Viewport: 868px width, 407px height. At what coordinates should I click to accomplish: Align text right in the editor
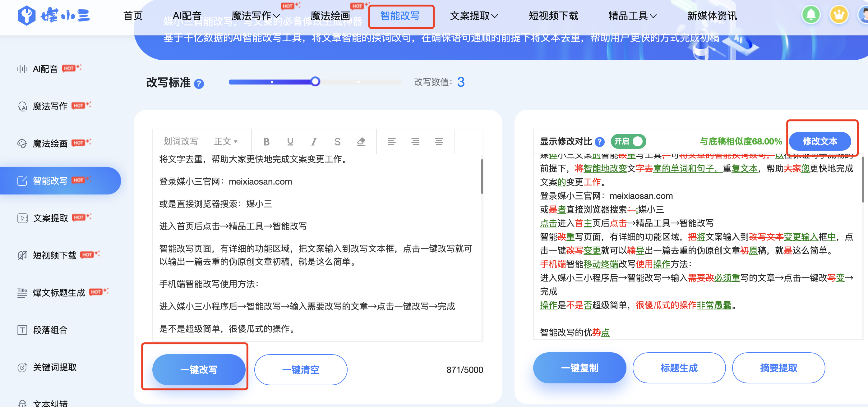[x=415, y=142]
